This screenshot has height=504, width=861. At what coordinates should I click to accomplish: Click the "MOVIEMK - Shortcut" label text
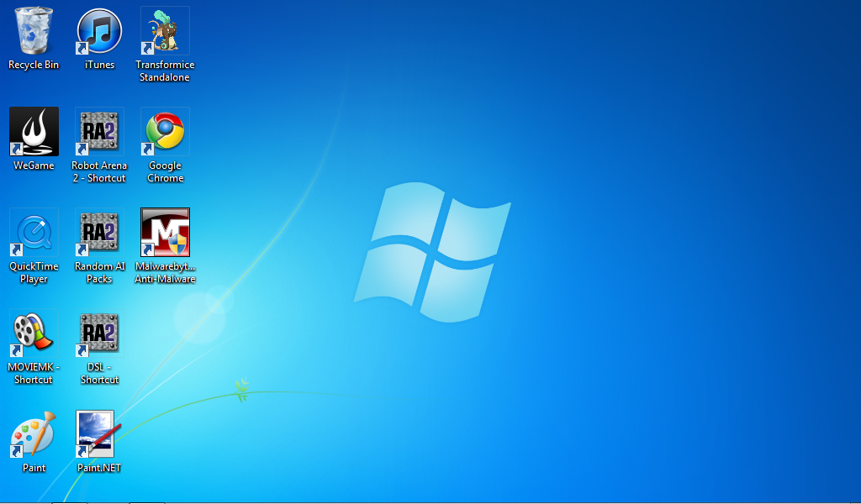click(x=34, y=374)
